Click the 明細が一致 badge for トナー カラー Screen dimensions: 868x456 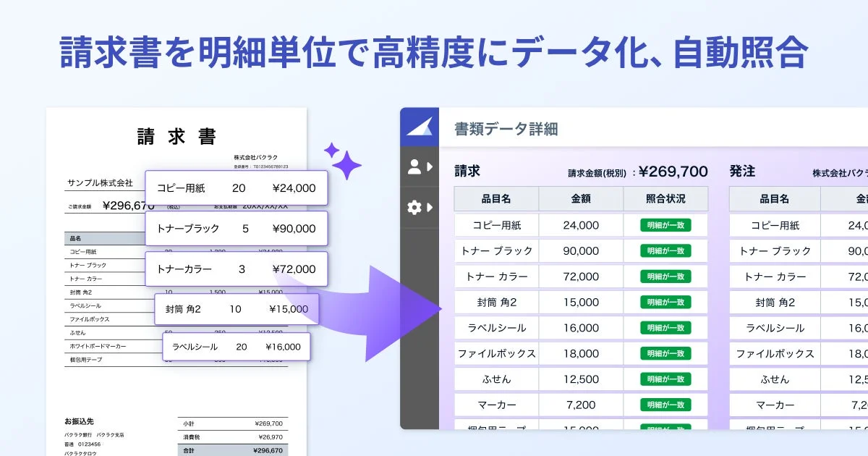pyautogui.click(x=665, y=276)
